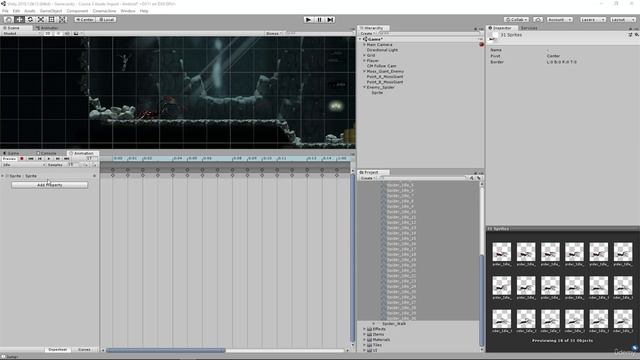Toggle 2D view mode in Scene

pos(48,33)
